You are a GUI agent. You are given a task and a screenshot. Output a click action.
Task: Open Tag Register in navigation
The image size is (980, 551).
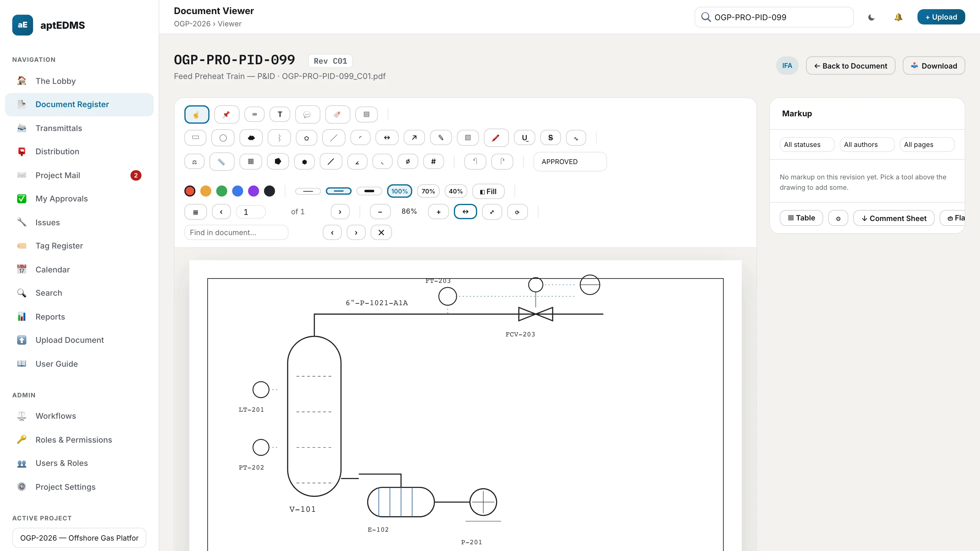click(79, 246)
